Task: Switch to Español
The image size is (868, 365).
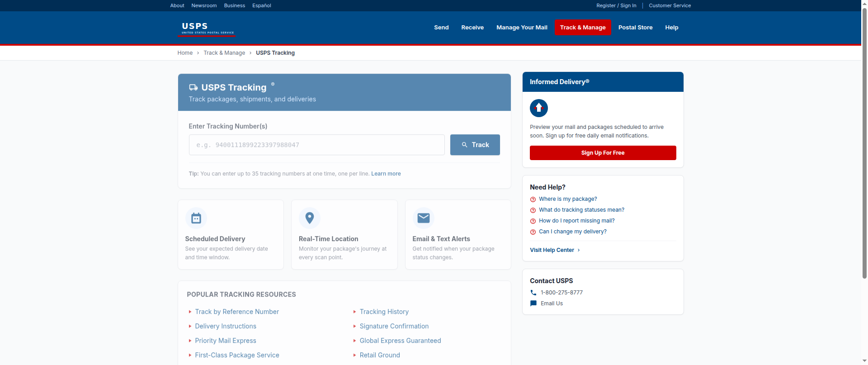Action: pyautogui.click(x=262, y=5)
